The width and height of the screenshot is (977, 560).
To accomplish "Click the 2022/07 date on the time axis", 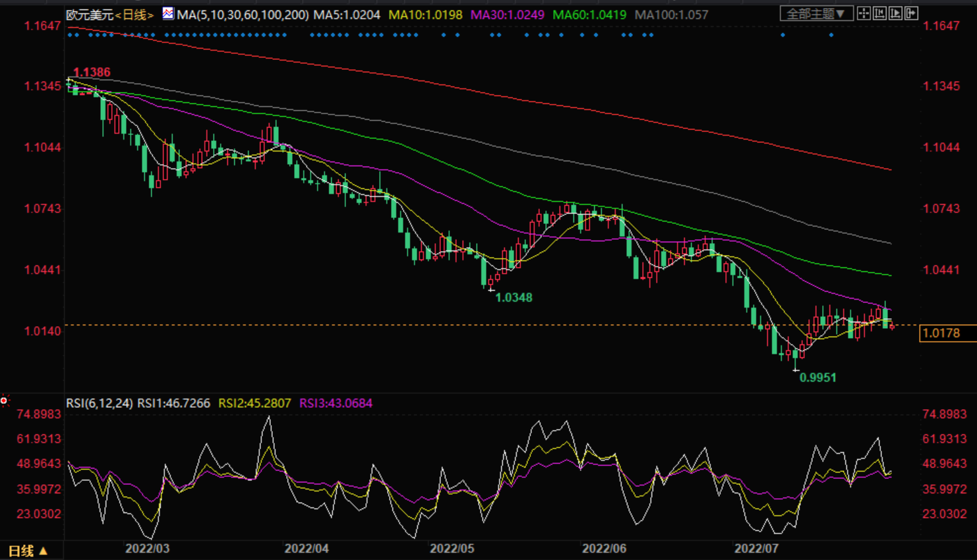I will (x=756, y=548).
